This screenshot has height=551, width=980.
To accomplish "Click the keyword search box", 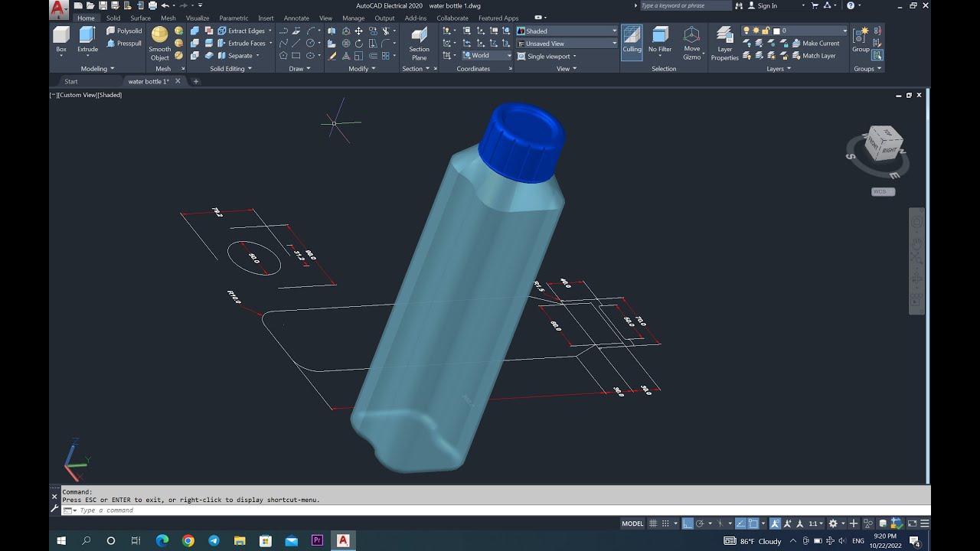I will click(685, 5).
